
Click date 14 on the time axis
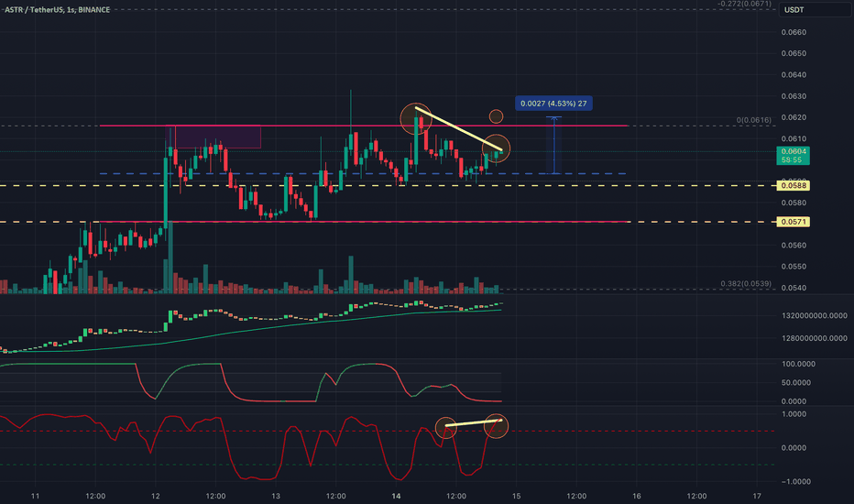click(x=396, y=496)
